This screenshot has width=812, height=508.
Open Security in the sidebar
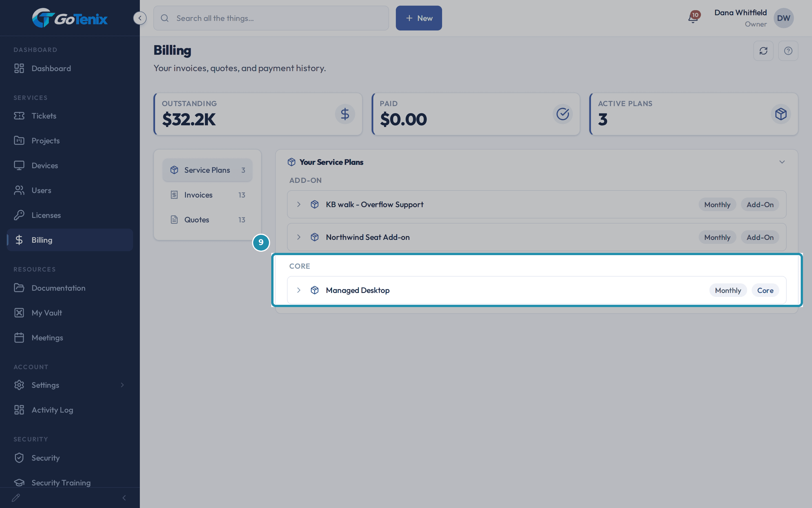[70, 458]
